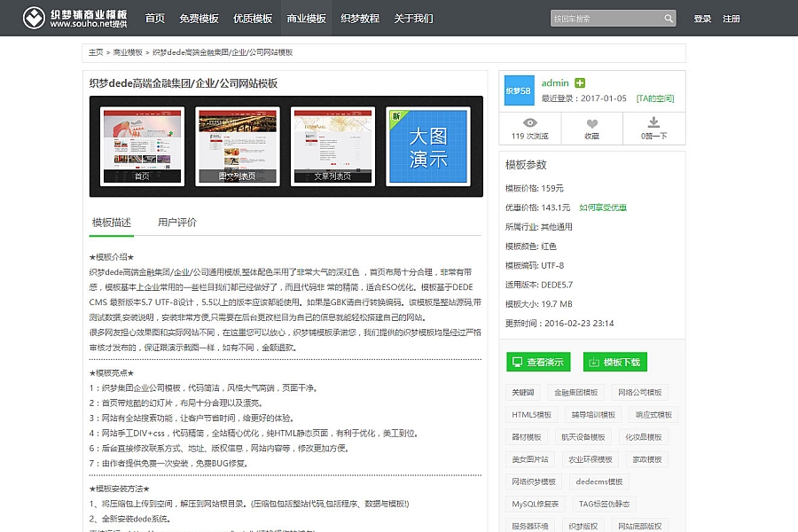
Task: Click the 辅导培训模板 tag
Action: point(593,415)
